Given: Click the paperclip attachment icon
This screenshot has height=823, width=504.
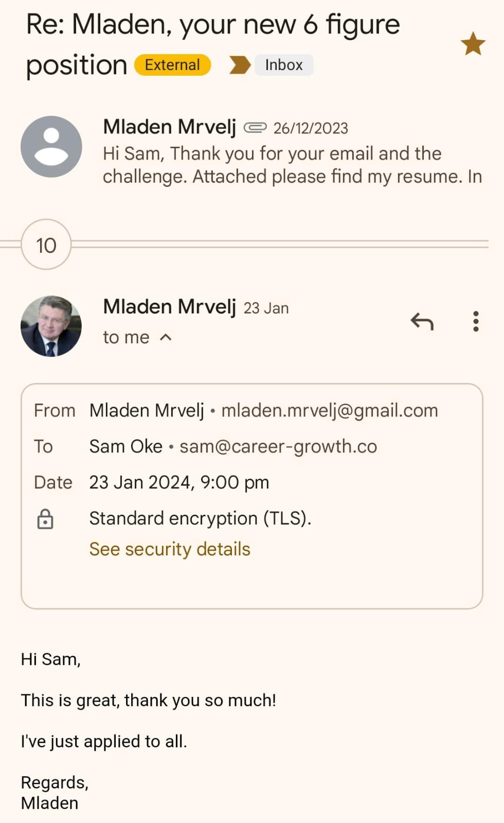Looking at the screenshot, I should 255,127.
